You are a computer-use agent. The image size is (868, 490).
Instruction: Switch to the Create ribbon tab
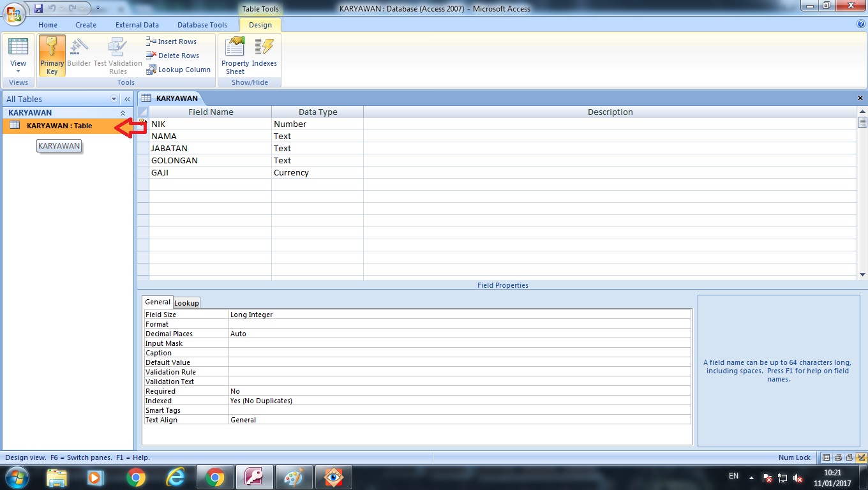tap(86, 25)
